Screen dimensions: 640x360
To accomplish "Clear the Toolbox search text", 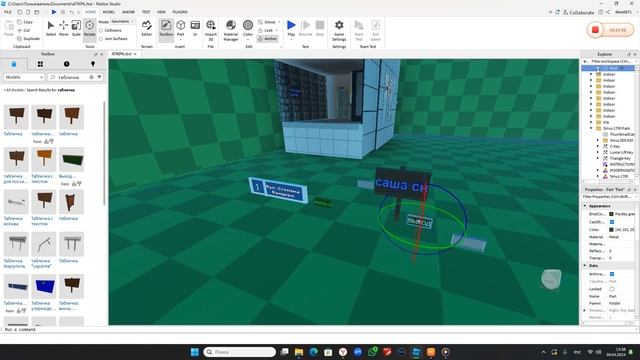I will click(91, 77).
